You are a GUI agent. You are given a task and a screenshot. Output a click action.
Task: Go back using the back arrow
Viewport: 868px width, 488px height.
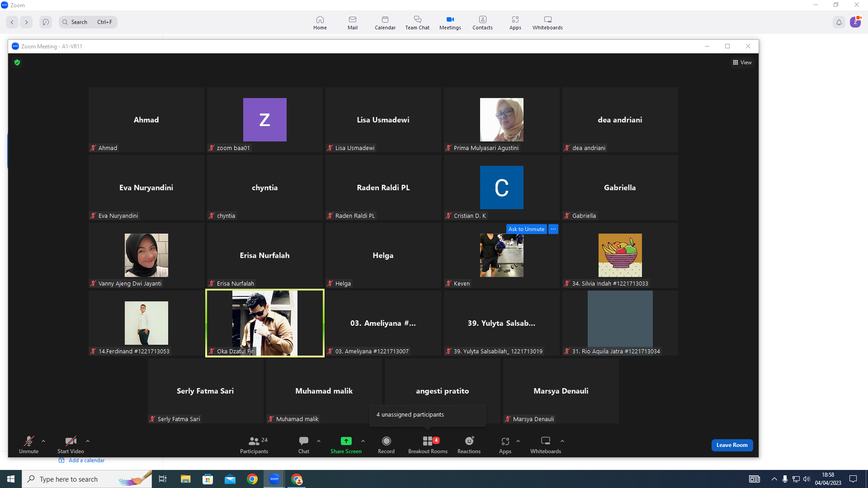pos(12,22)
